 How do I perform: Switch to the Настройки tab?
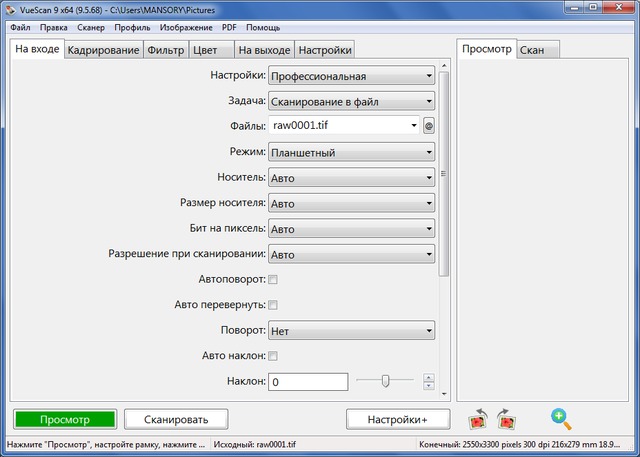pyautogui.click(x=325, y=50)
